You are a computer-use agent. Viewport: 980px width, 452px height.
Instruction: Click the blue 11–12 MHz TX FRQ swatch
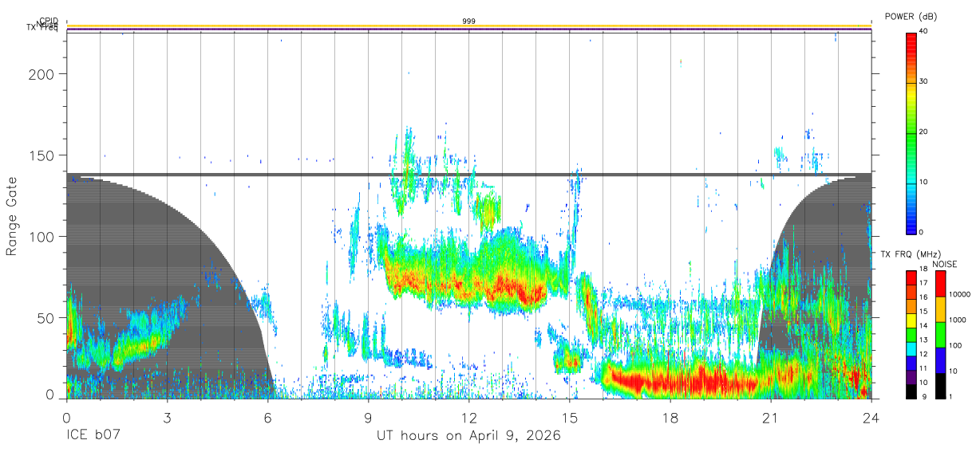click(911, 363)
